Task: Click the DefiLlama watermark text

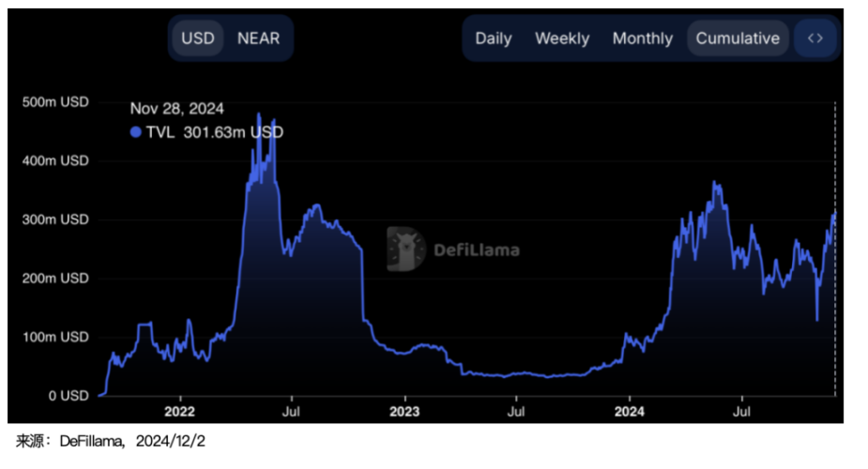Action: coord(477,250)
